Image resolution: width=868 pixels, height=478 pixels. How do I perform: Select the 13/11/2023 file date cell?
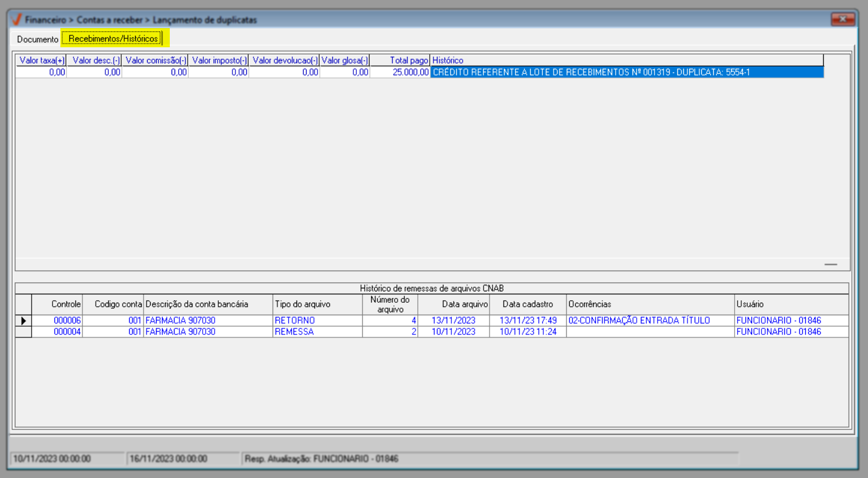point(453,321)
